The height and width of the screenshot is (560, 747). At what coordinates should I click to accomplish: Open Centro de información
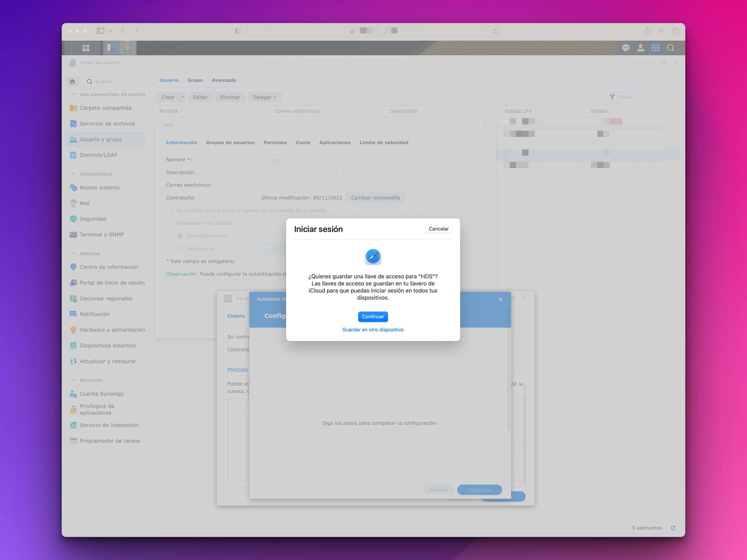105,267
